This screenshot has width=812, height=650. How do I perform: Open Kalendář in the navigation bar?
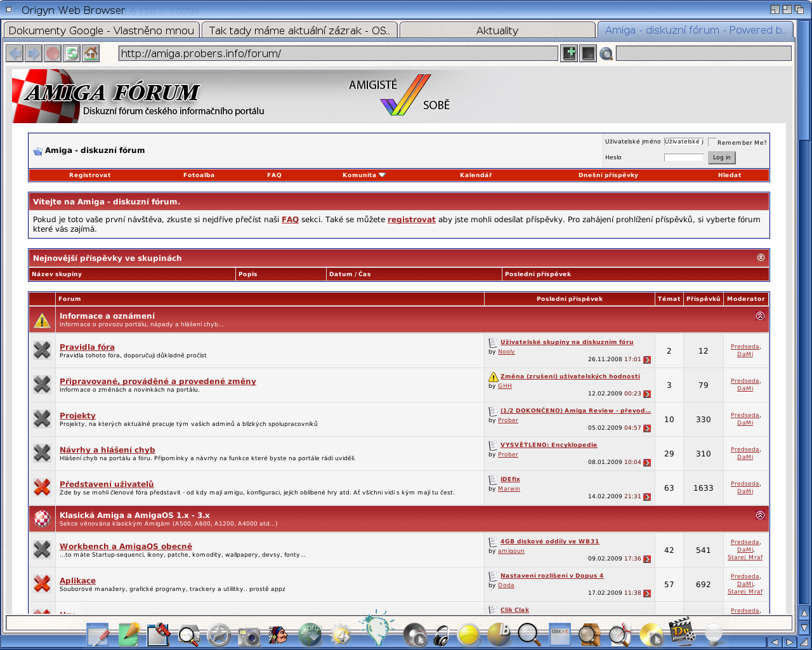[476, 175]
